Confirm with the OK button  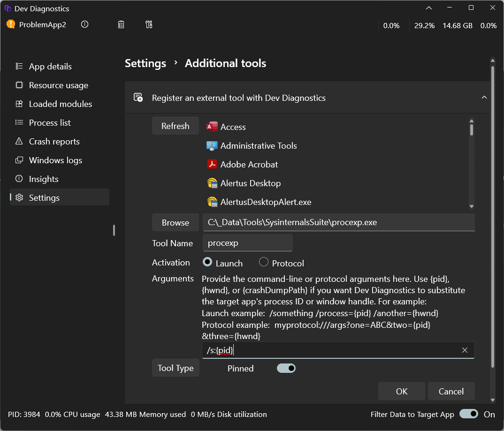tap(402, 391)
